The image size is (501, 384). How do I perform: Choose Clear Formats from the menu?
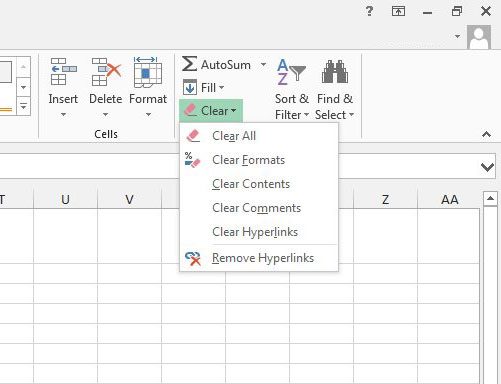coord(259,160)
